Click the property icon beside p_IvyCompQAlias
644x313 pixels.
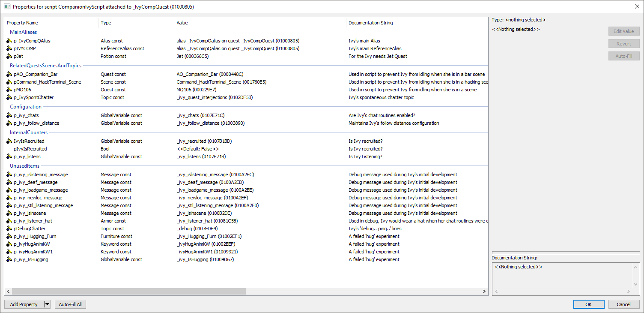coord(9,41)
